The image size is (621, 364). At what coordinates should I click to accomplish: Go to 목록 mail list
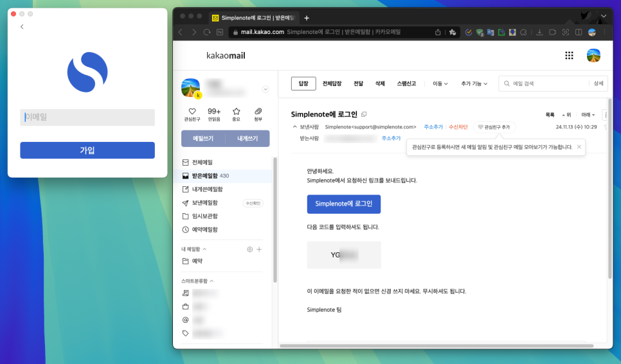(x=550, y=115)
